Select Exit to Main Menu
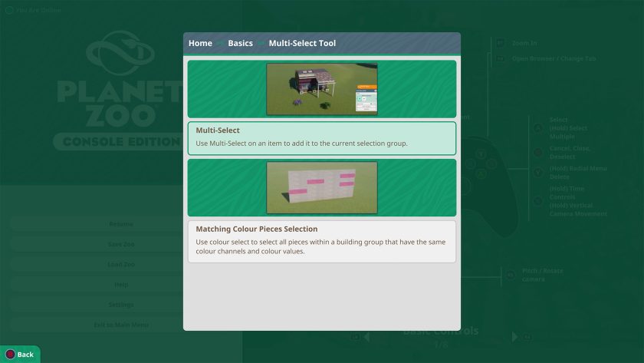 [x=121, y=325]
